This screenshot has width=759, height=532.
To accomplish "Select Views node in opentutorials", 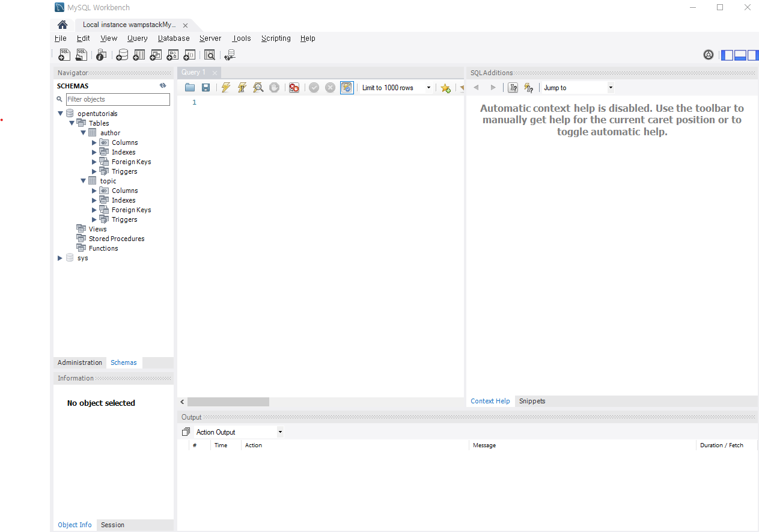I will coord(97,229).
